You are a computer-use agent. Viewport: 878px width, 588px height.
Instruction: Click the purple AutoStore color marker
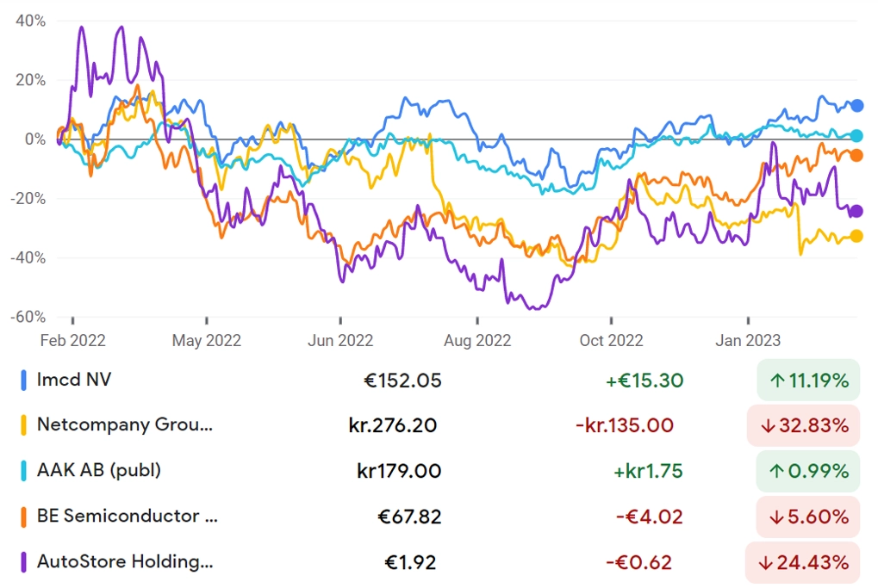coord(23,561)
